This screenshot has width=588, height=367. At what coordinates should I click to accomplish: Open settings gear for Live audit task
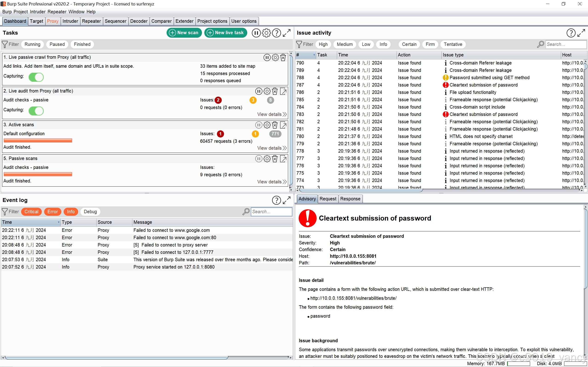267,91
